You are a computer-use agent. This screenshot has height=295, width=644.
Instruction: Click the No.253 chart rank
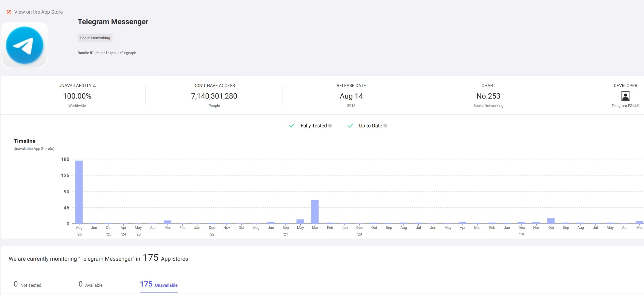(488, 96)
